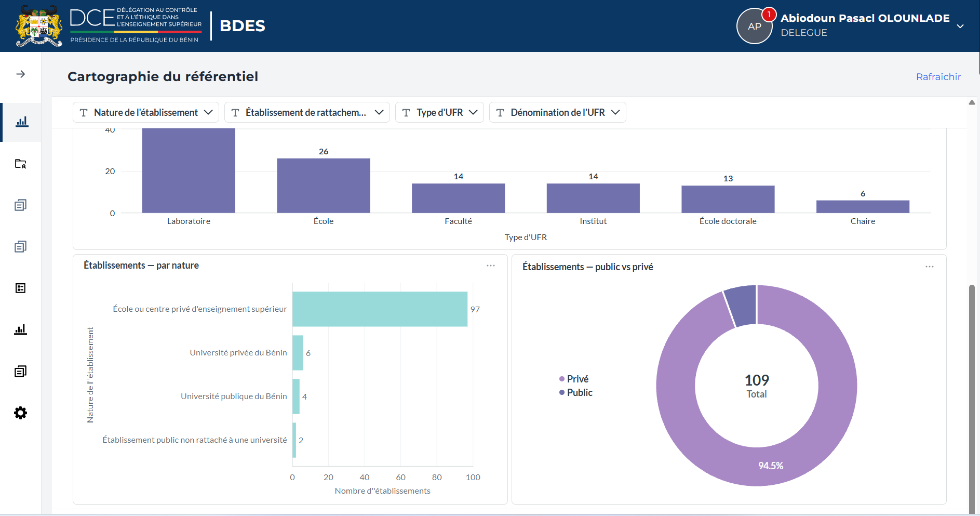Open the folder with user icon
The width and height of the screenshot is (980, 516).
(x=20, y=164)
